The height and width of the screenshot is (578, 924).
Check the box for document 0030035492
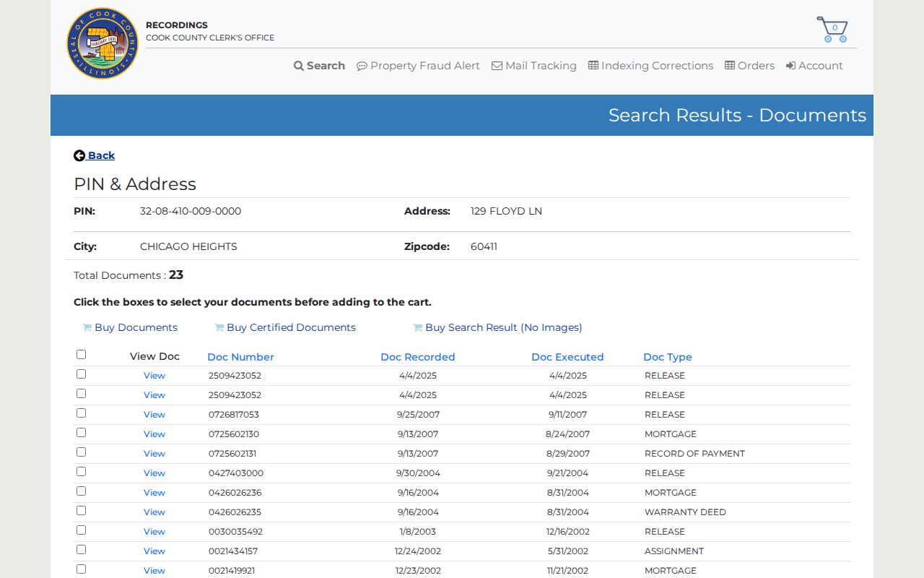tap(81, 530)
